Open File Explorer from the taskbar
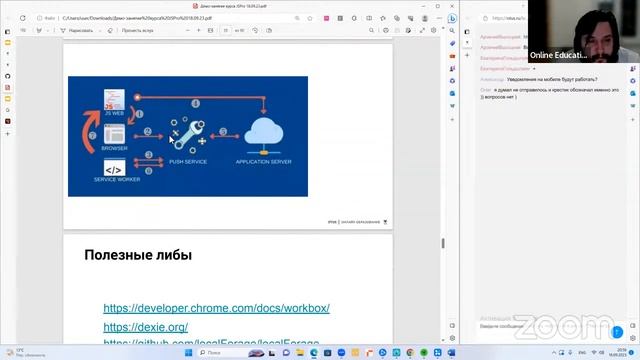This screenshot has height=360, width=640. pyautogui.click(x=300, y=353)
